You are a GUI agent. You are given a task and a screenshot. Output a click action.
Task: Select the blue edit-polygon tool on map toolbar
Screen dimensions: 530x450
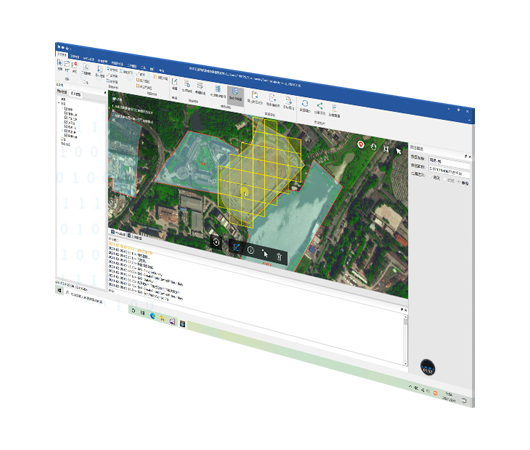pos(237,247)
